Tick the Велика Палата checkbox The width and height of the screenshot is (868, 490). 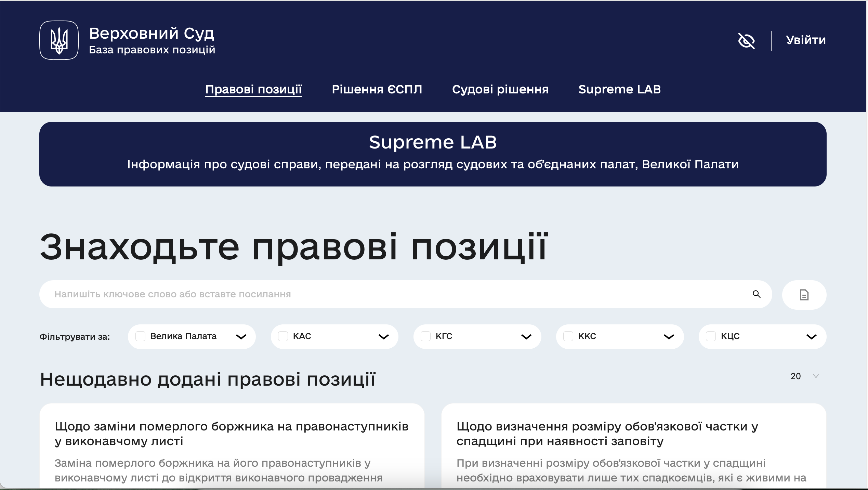141,336
